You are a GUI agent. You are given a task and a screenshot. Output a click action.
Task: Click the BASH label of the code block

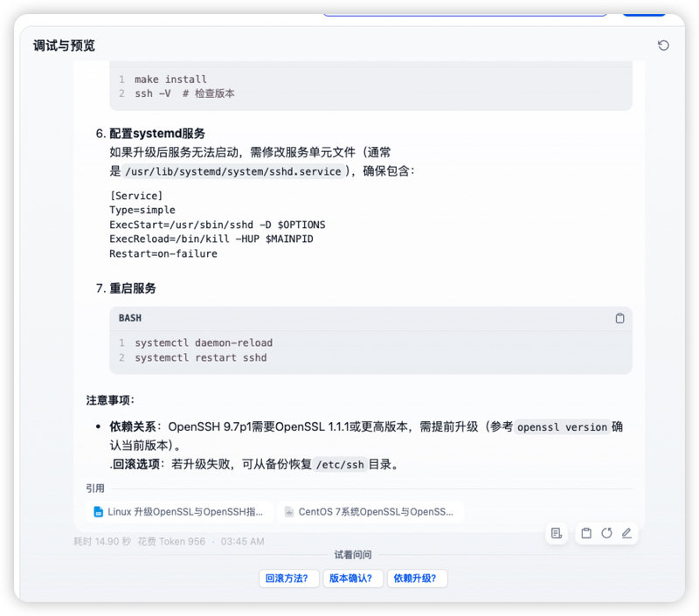tap(129, 318)
